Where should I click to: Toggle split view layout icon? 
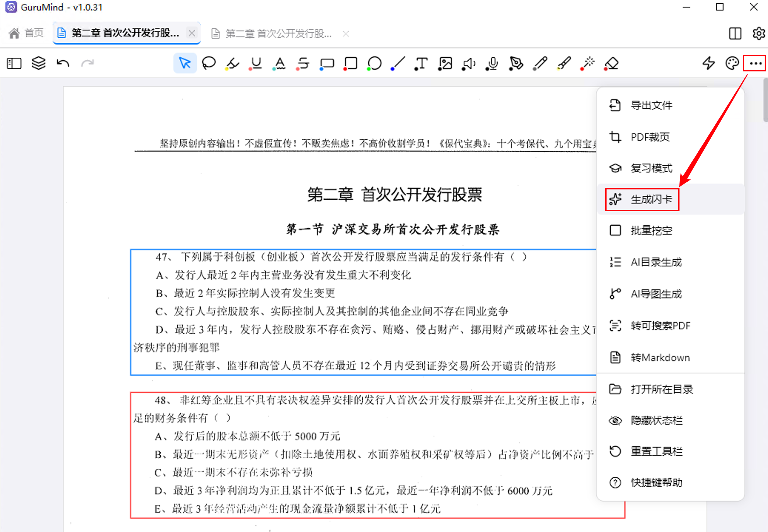[x=735, y=33]
